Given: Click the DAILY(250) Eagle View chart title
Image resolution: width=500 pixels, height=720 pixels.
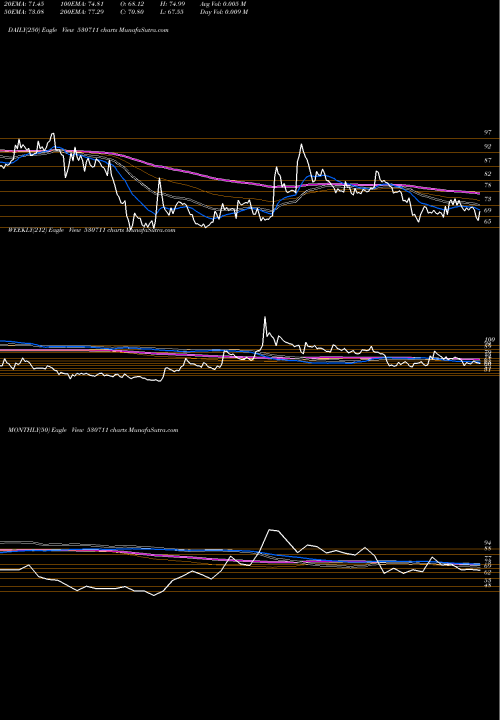Looking at the screenshot, I should (88, 30).
